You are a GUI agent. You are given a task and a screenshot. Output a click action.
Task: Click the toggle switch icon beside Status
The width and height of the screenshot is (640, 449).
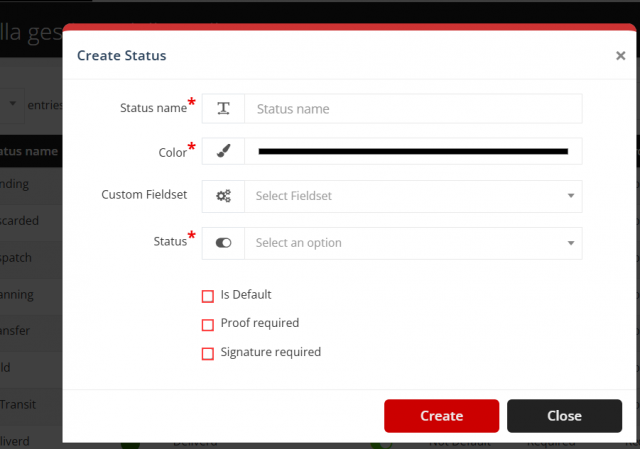click(x=223, y=243)
